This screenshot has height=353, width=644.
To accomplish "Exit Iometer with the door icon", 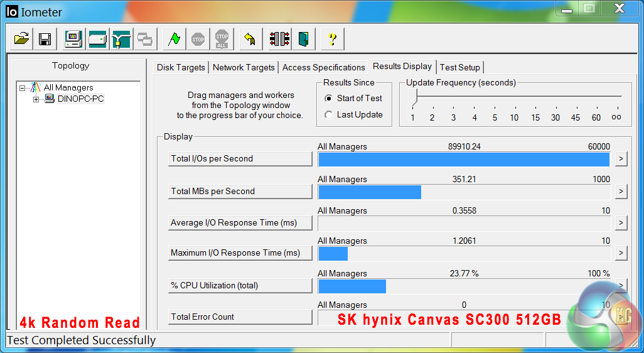I will [304, 39].
